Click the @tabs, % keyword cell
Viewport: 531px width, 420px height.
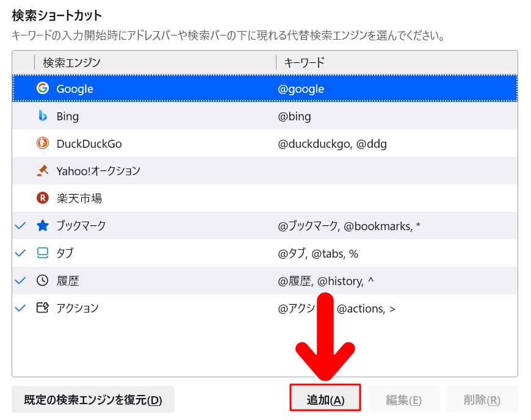click(318, 253)
